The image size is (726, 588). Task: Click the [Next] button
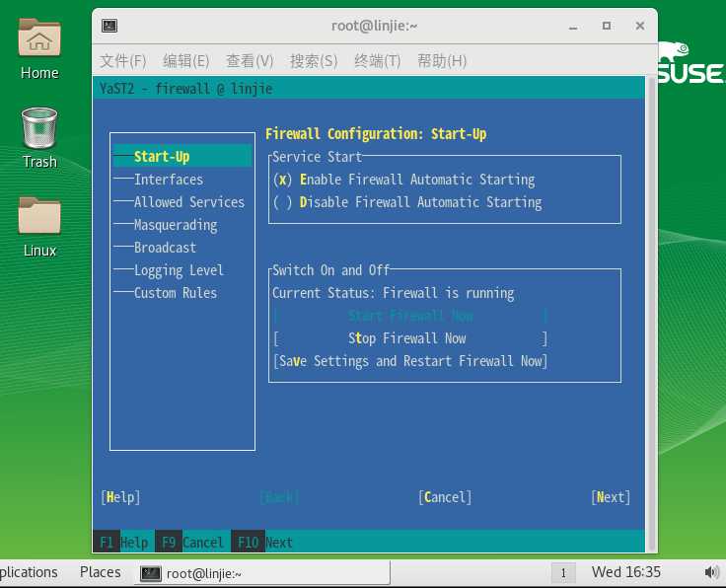pos(611,497)
